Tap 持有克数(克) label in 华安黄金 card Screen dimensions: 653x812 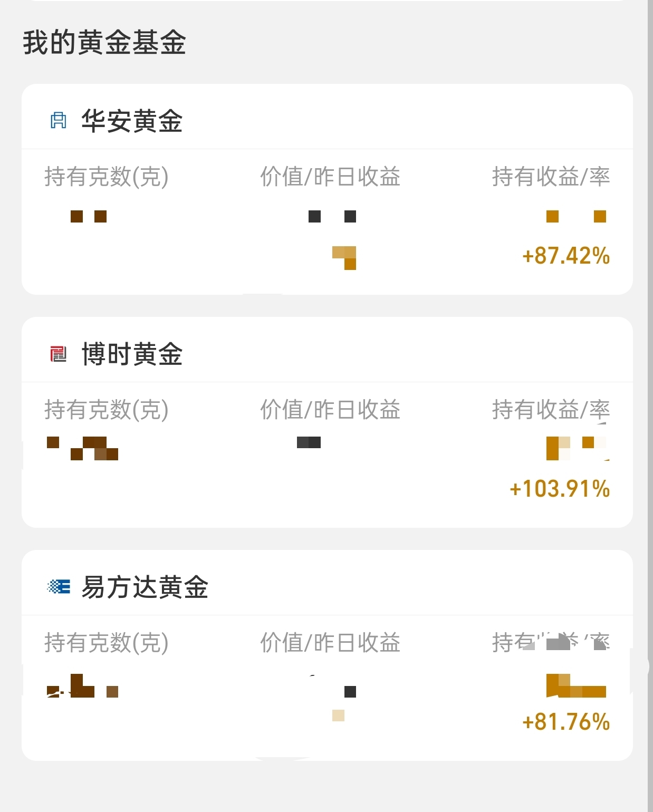pyautogui.click(x=107, y=177)
